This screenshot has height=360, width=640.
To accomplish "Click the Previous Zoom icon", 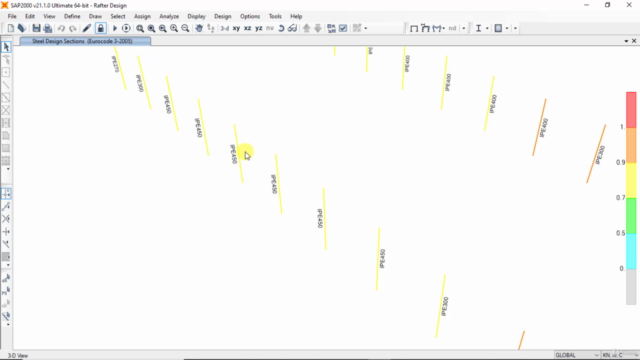I will coord(162,28).
